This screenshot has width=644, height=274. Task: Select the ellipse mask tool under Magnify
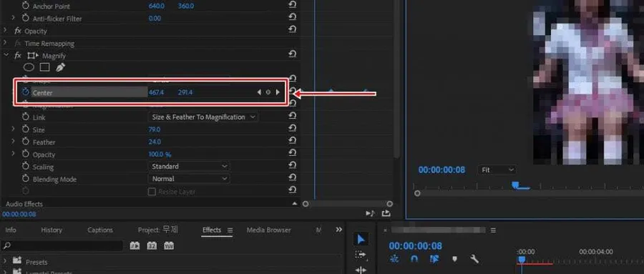[29, 67]
